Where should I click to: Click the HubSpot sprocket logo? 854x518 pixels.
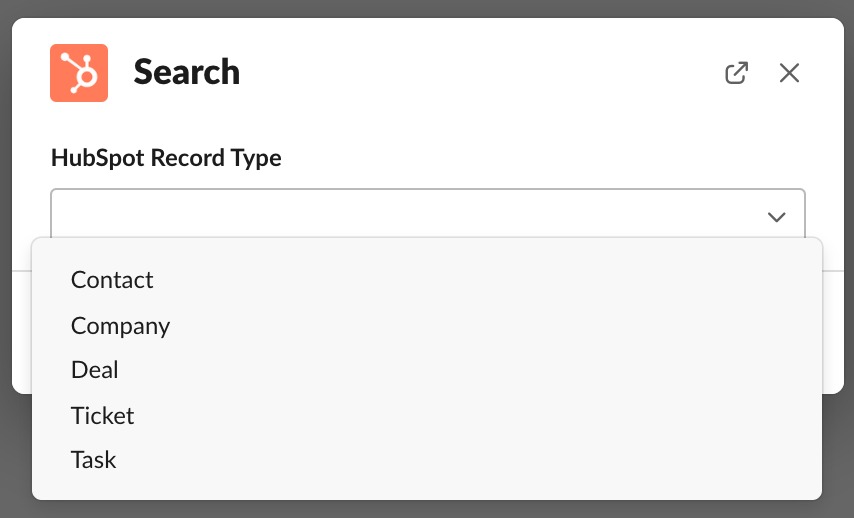pos(79,72)
